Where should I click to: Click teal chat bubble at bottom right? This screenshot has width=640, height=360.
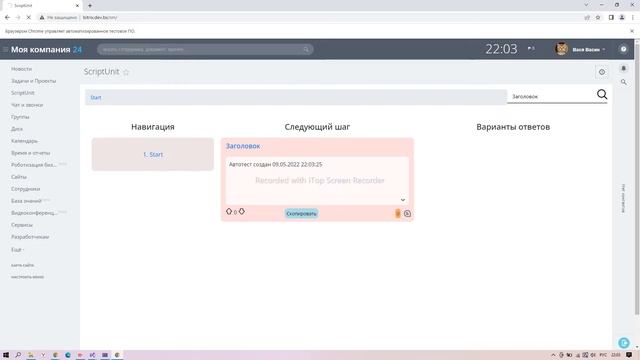[x=623, y=342]
